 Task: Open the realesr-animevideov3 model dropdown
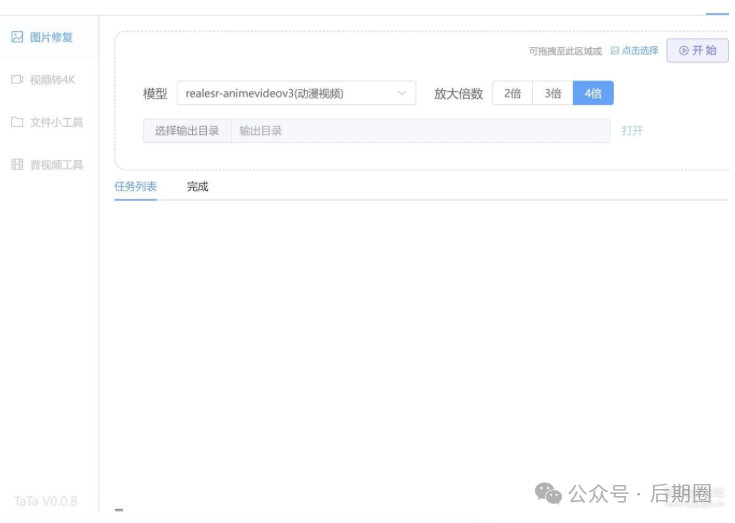(x=296, y=93)
